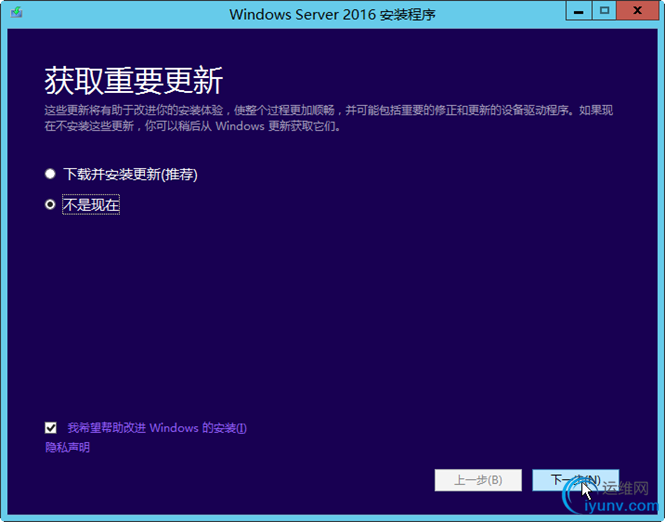Click the description paragraph about updates
This screenshot has height=522, width=665.
[329, 118]
